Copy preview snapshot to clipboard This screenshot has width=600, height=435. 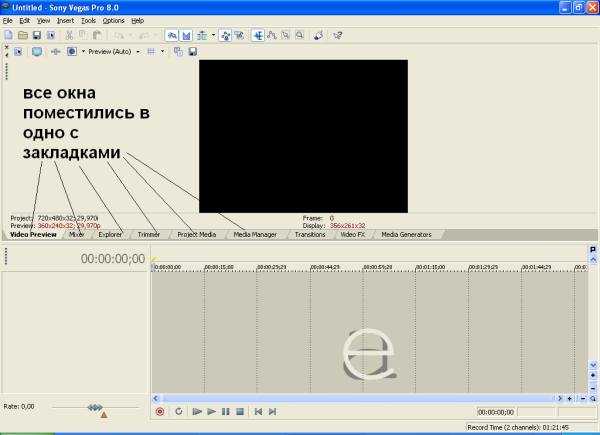pos(178,52)
